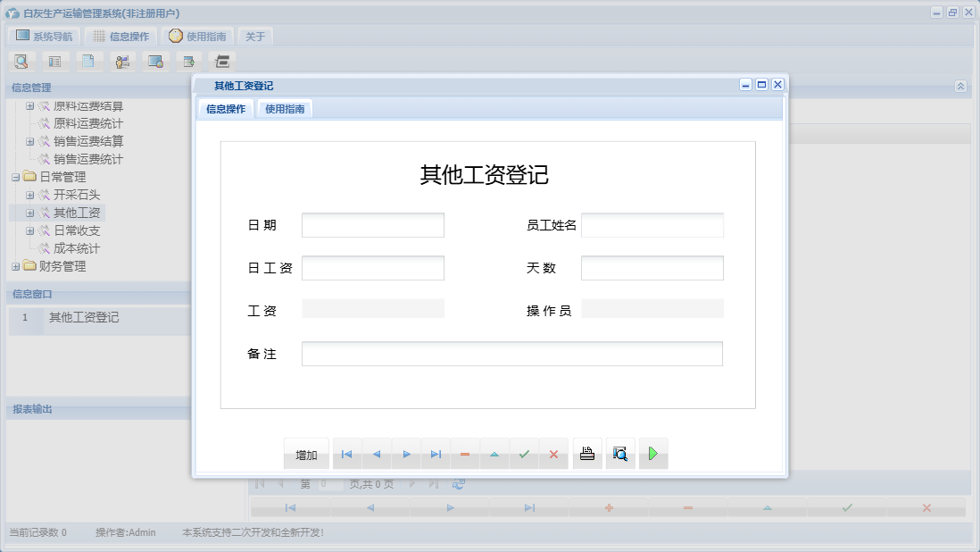This screenshot has width=980, height=552.
Task: Click inside the 日期 input field
Action: (x=372, y=225)
